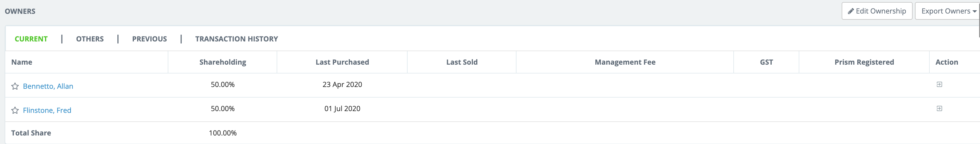The image size is (980, 144).
Task: Click the GST column header
Action: (x=766, y=62)
